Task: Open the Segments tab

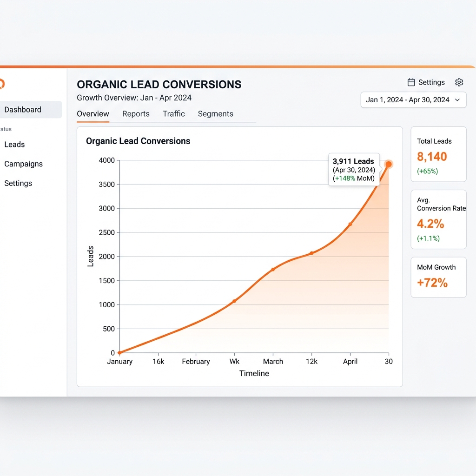Action: 216,114
